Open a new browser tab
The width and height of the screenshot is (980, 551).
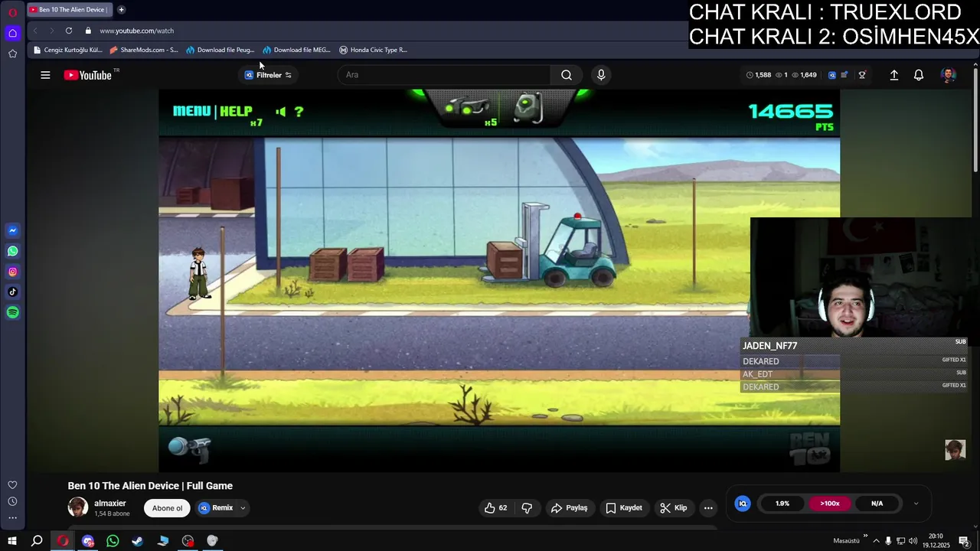tap(121, 10)
